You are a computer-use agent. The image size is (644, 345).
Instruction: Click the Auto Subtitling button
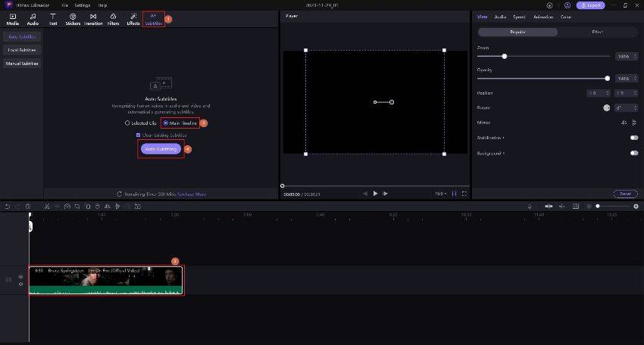pos(161,149)
